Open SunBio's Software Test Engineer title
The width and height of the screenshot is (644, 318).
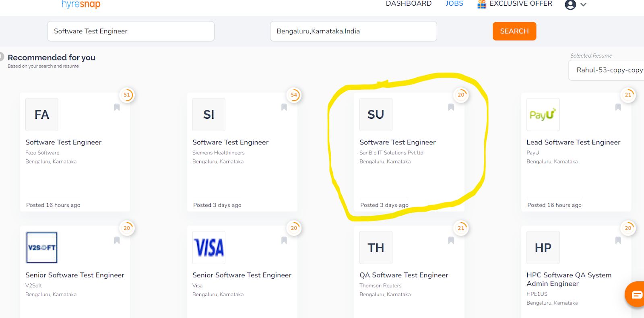(x=397, y=142)
